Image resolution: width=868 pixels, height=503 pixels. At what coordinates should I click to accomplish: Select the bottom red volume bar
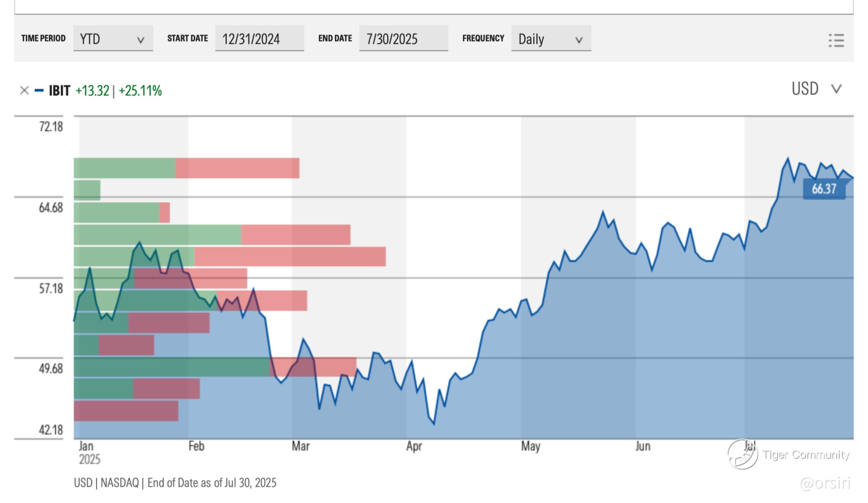click(x=126, y=411)
